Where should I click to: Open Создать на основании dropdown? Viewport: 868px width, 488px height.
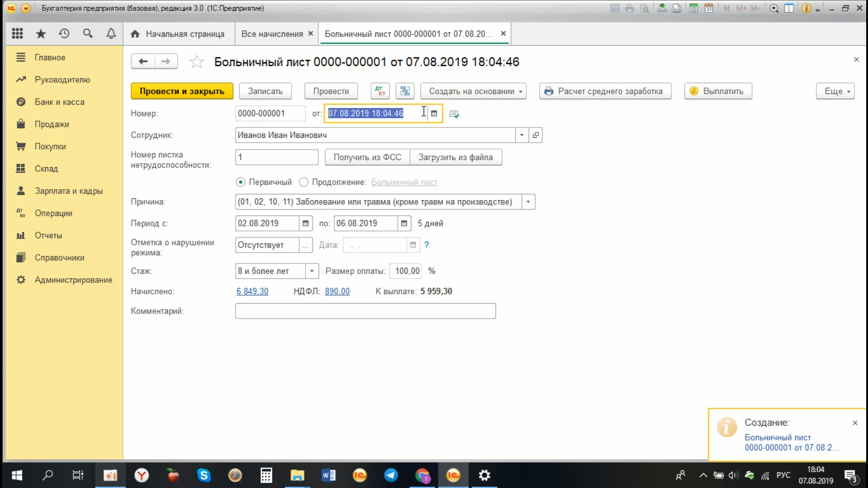pyautogui.click(x=473, y=91)
